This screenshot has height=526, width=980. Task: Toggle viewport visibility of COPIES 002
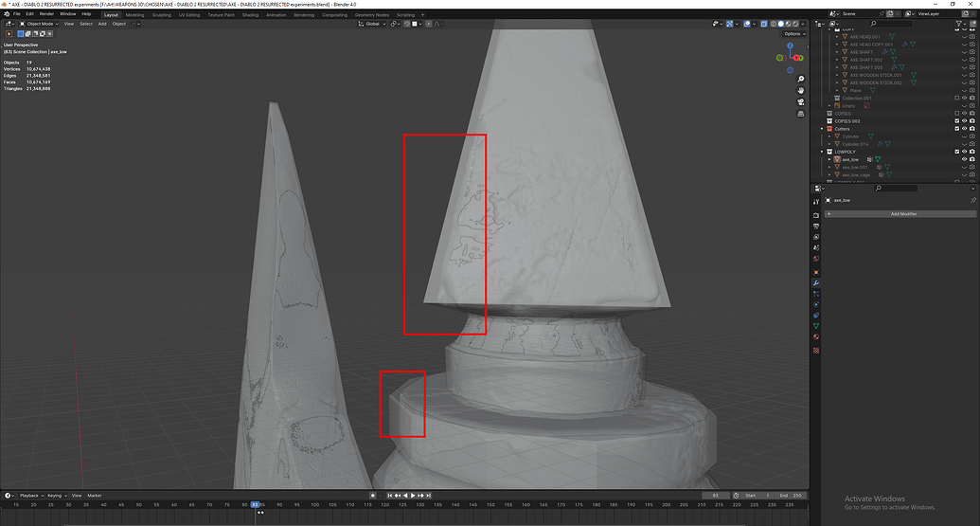click(964, 120)
